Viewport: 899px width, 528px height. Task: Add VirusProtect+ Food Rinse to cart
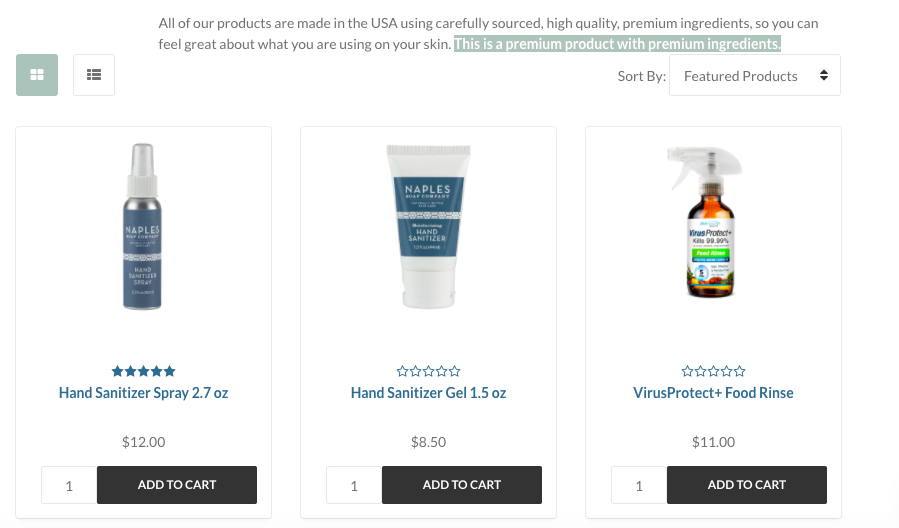click(x=746, y=485)
